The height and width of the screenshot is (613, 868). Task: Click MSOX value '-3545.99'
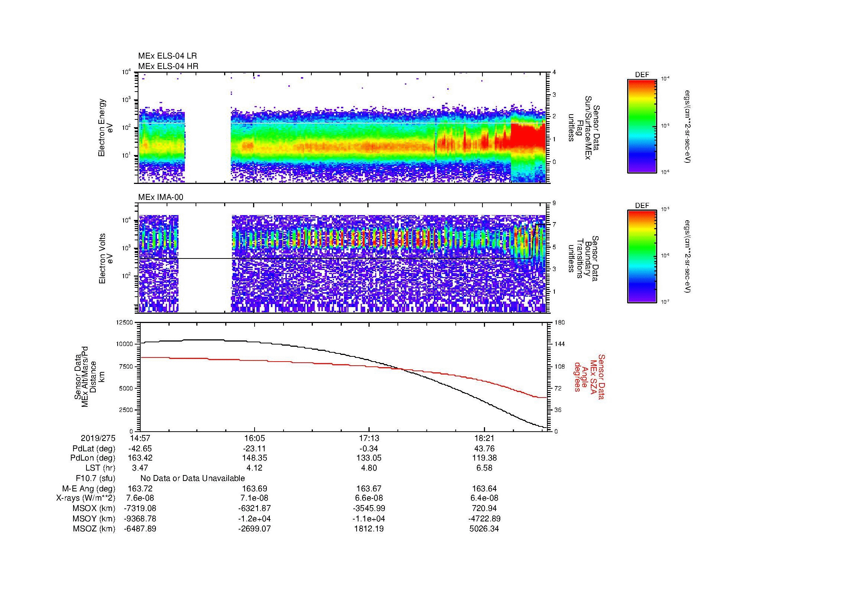[369, 508]
